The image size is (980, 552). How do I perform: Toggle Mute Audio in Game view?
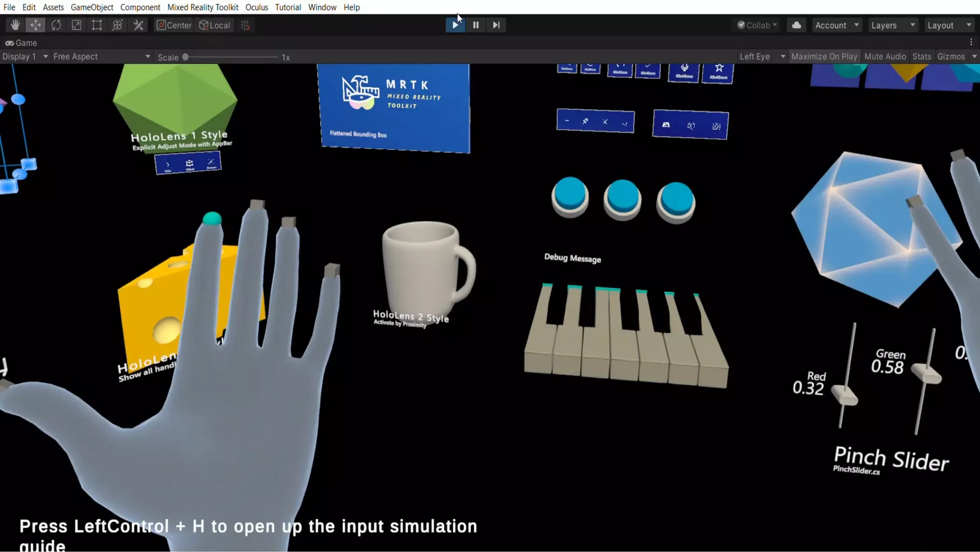(885, 56)
